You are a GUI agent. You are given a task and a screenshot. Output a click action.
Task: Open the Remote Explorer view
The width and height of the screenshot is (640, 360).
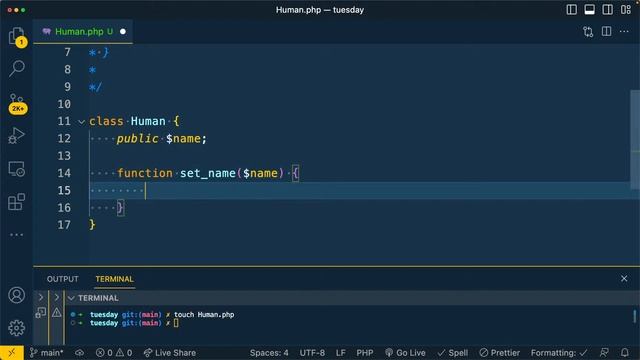coord(16,169)
